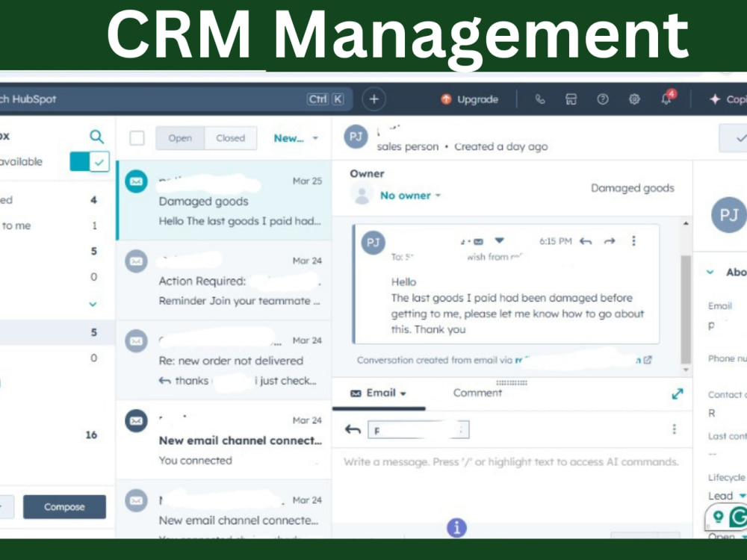The image size is (747, 560).
Task: Click the blue info circle icon
Action: (x=456, y=528)
